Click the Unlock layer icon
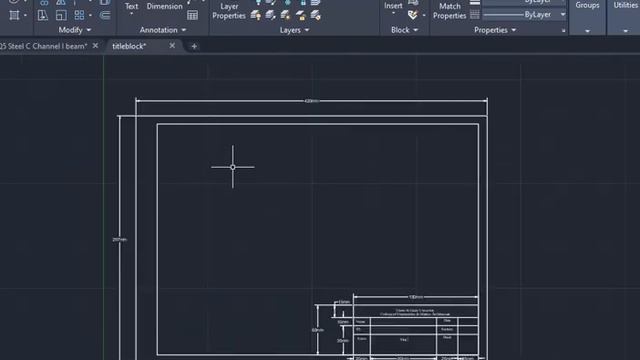The height and width of the screenshot is (360, 640). pyautogui.click(x=301, y=16)
